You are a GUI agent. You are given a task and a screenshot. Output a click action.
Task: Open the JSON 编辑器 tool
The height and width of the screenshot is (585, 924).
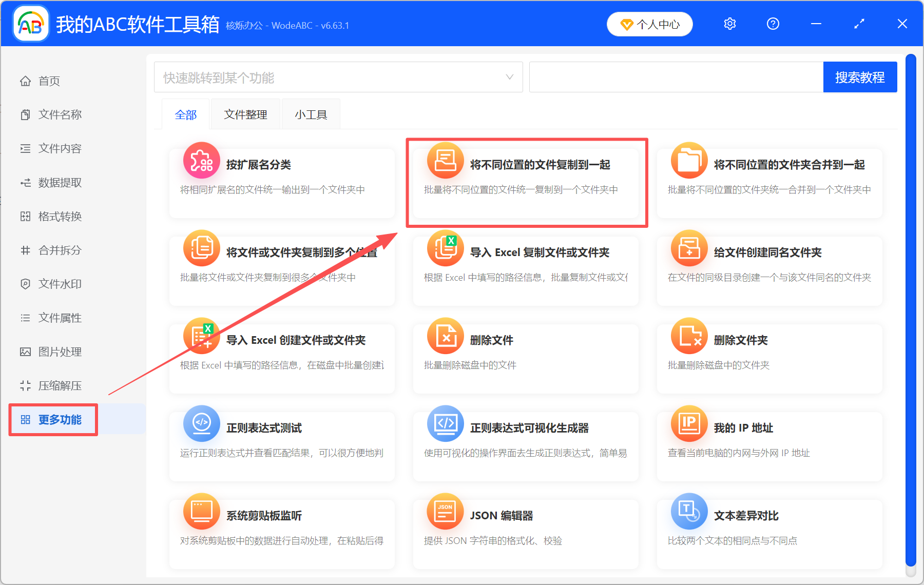[x=495, y=515]
